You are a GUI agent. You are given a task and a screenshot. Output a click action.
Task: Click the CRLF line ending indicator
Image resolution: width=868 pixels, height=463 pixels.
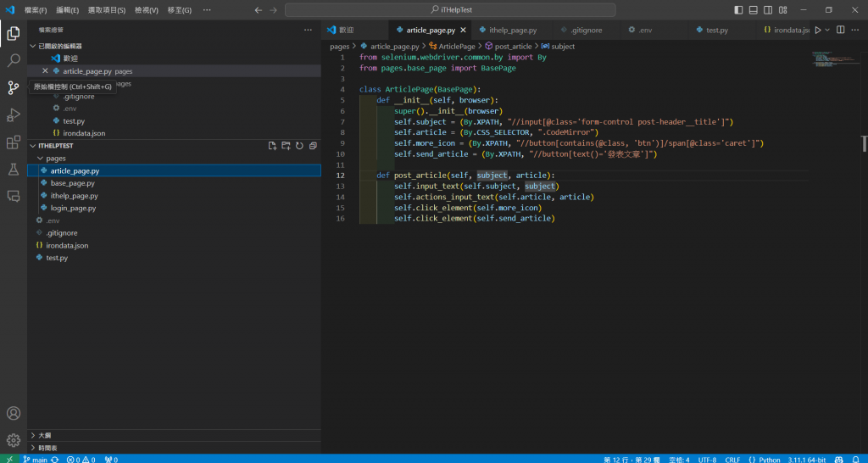732,459
